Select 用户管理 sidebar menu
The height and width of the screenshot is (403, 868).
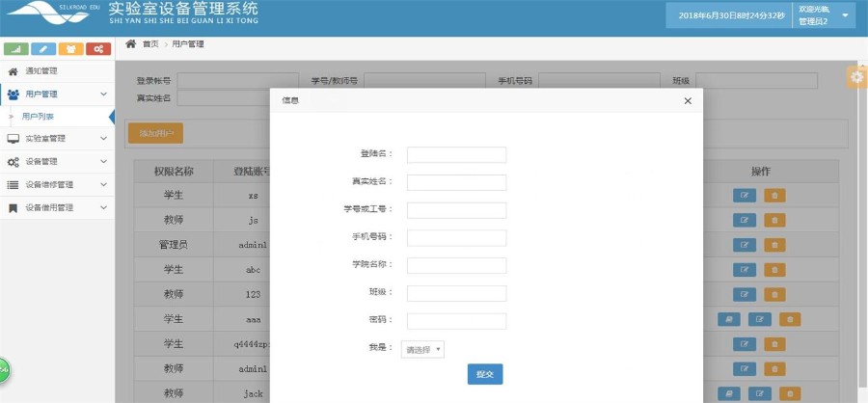(x=58, y=94)
